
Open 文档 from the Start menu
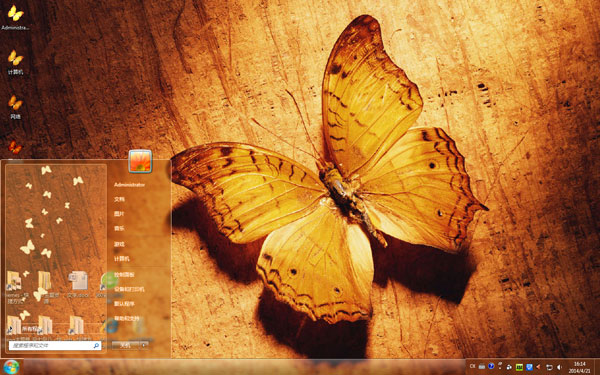point(119,199)
